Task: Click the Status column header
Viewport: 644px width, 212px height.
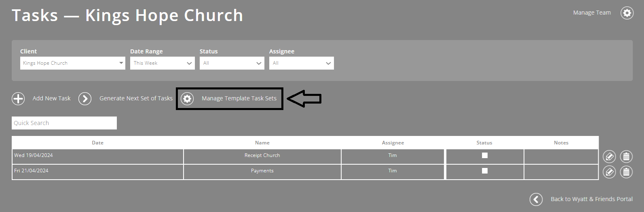Action: pos(484,143)
